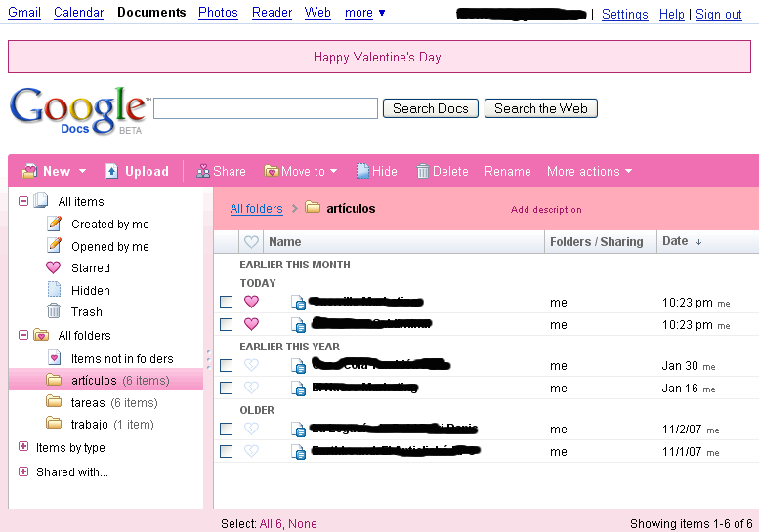Click the icon beside Items not in folders

[55, 358]
